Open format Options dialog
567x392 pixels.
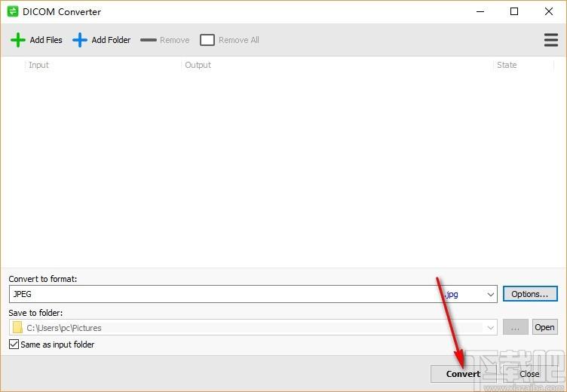pyautogui.click(x=530, y=294)
